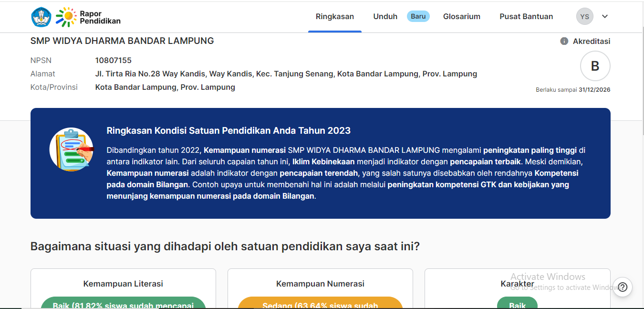Viewport: 644px width, 309px height.
Task: Click the Alamat field label
Action: [43, 74]
